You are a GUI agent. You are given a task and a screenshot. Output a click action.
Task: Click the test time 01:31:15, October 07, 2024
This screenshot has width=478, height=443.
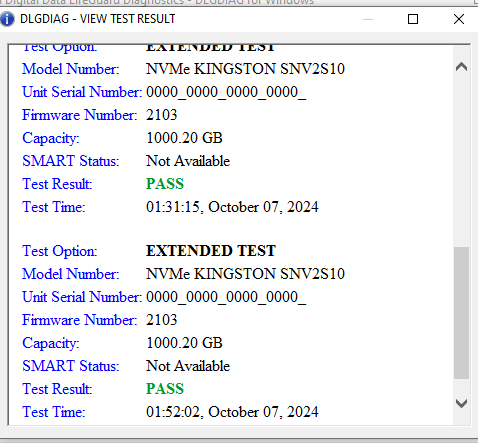coord(232,207)
